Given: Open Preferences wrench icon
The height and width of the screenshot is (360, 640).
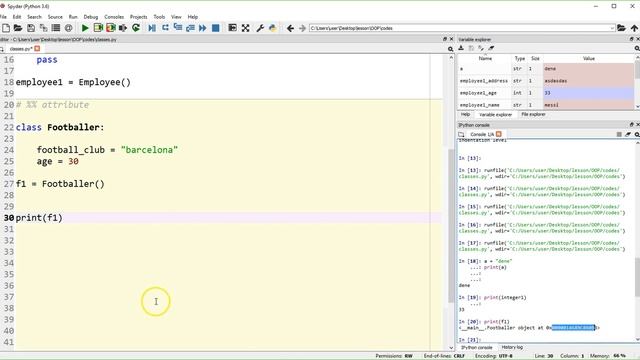Looking at the screenshot, I should 260,28.
